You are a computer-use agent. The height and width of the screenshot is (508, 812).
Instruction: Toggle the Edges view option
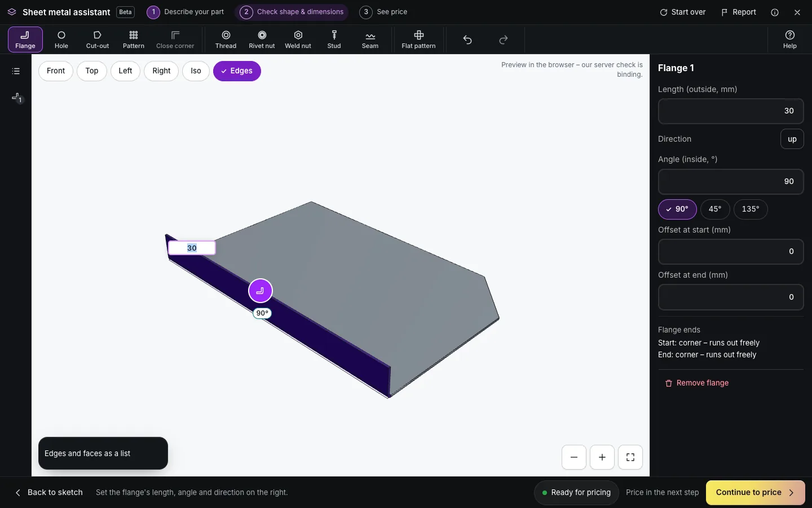pos(237,71)
